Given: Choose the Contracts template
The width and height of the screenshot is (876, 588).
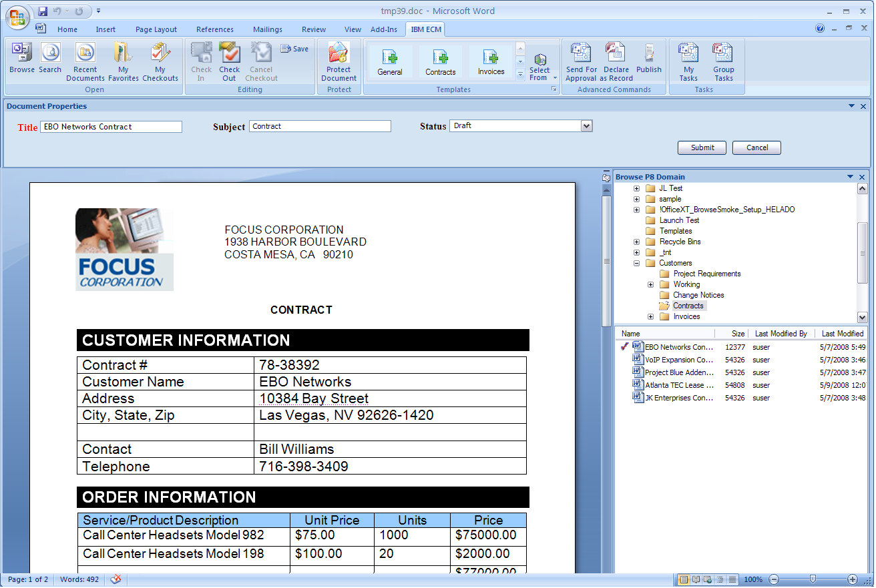Looking at the screenshot, I should (441, 61).
